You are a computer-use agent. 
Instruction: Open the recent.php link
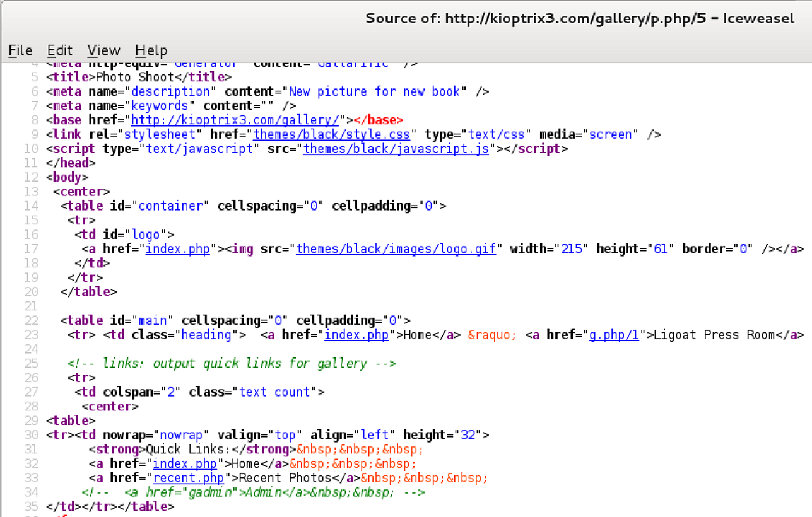click(189, 478)
